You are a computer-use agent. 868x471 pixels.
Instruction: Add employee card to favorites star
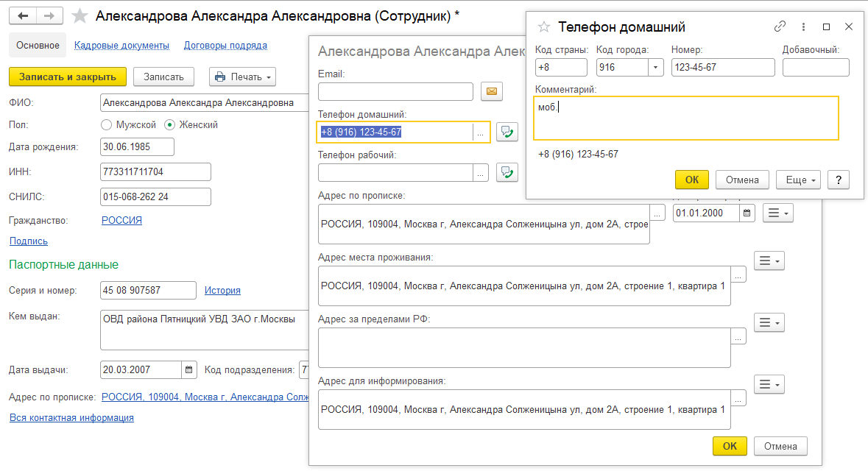tap(80, 16)
